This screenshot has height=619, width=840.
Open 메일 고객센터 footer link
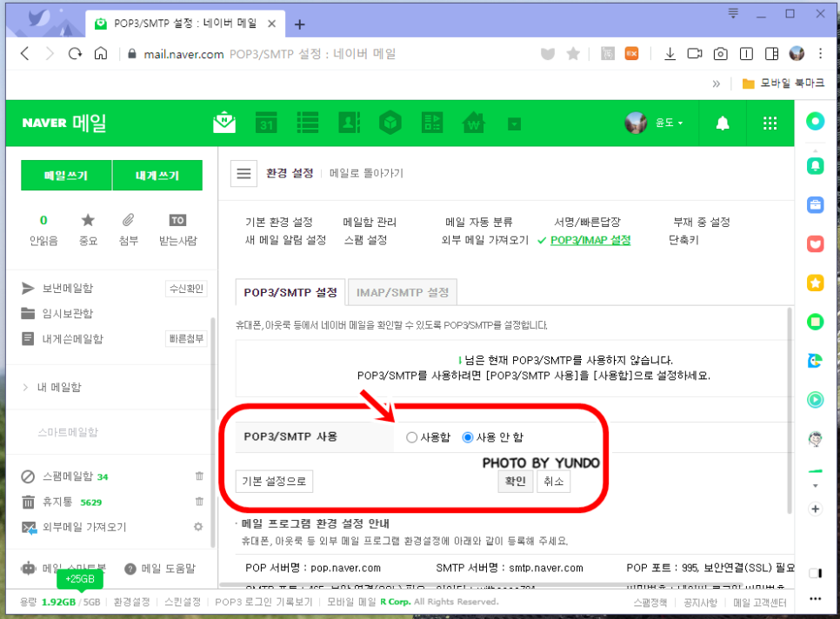(760, 602)
